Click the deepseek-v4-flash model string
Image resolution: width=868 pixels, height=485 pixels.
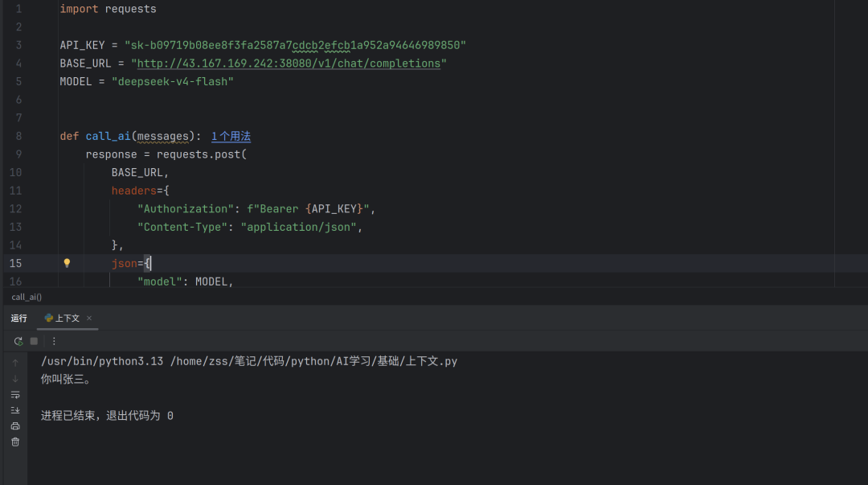pyautogui.click(x=173, y=82)
